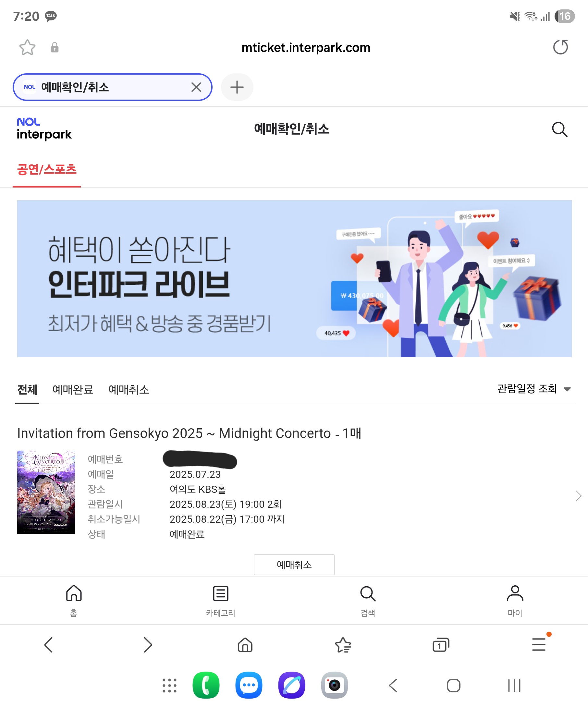
Task: Switch to the 예매완료 tab
Action: pos(73,390)
